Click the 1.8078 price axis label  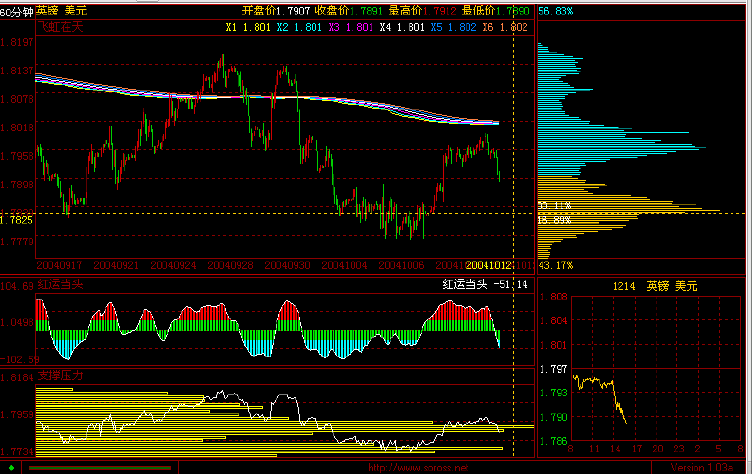click(x=17, y=99)
